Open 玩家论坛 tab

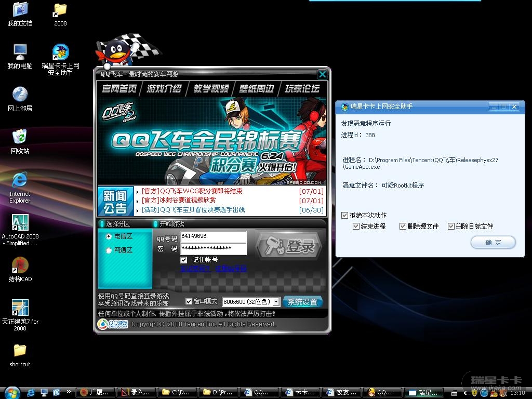click(x=302, y=88)
